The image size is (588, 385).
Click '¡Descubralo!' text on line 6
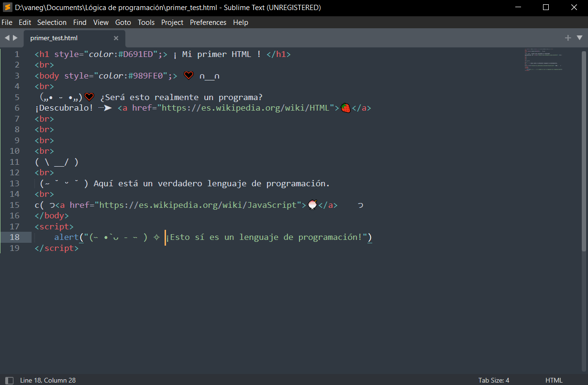(64, 108)
